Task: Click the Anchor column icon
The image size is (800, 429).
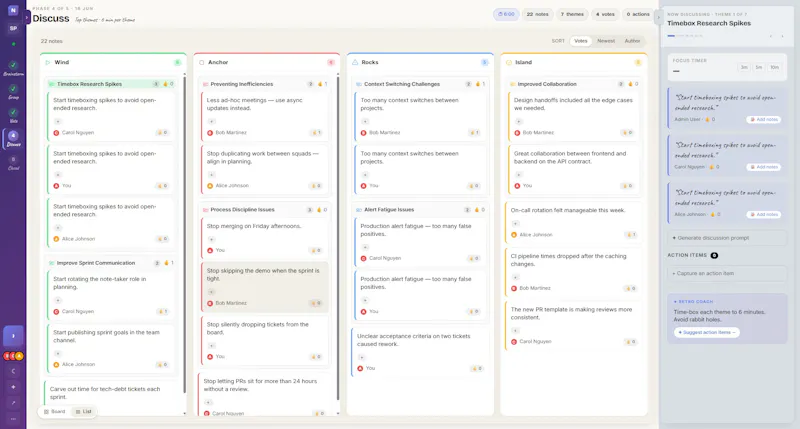Action: 202,62
